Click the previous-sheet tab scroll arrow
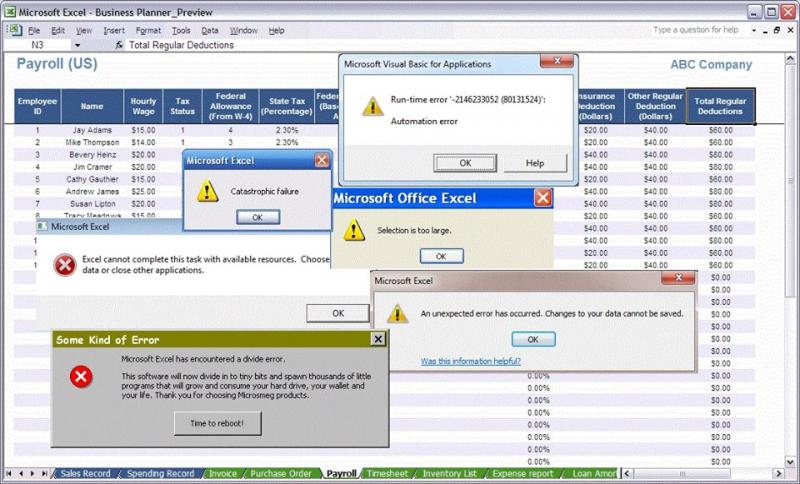 (x=21, y=473)
